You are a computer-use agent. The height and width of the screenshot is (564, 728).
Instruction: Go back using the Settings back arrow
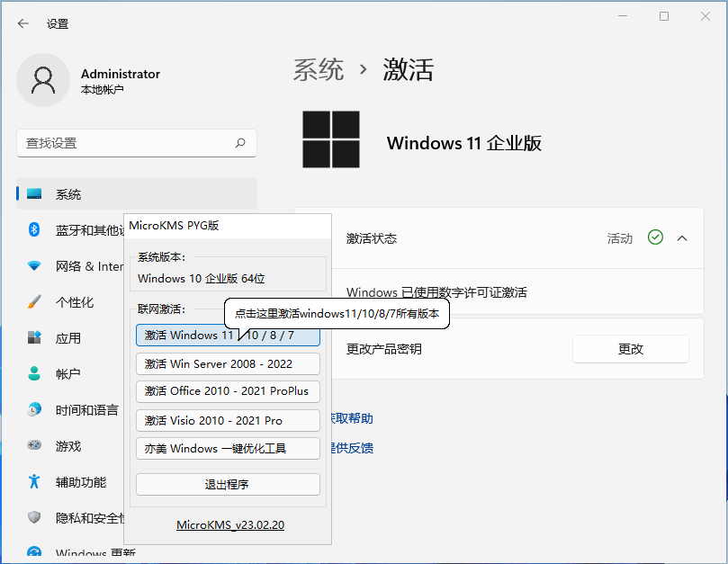(x=22, y=23)
